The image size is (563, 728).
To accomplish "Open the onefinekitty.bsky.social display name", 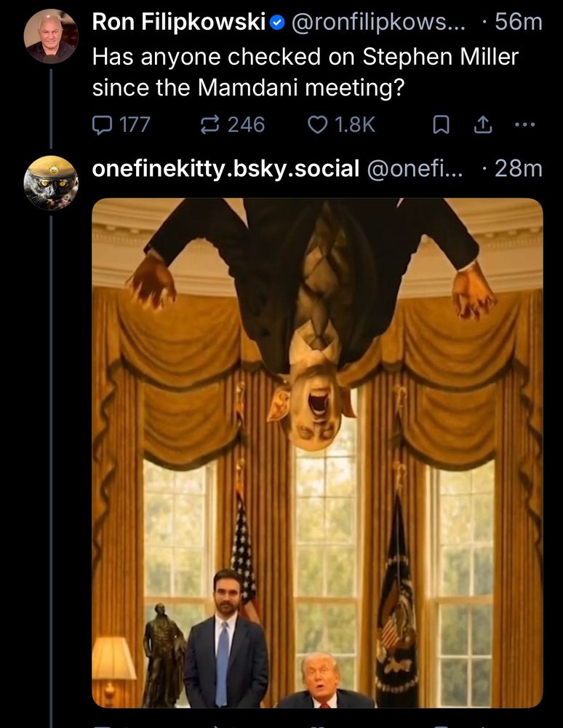I will (x=225, y=169).
